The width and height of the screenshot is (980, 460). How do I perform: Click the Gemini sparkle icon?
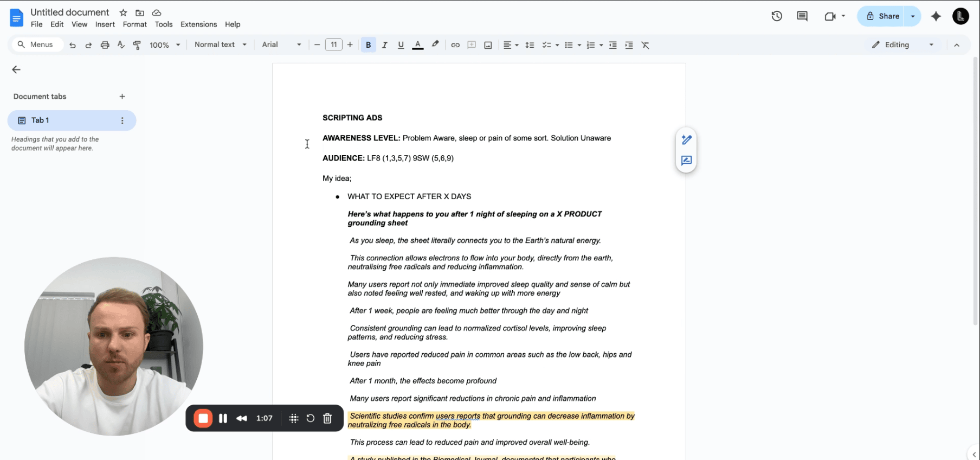coord(936,16)
